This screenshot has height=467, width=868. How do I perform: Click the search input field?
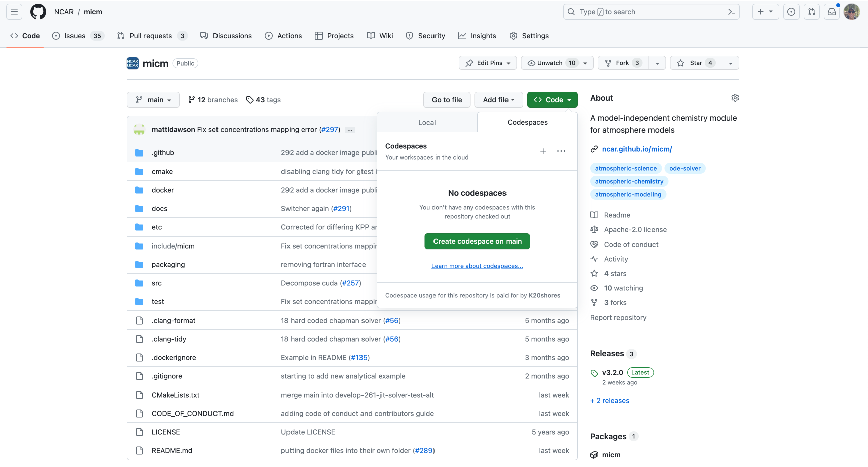644,12
